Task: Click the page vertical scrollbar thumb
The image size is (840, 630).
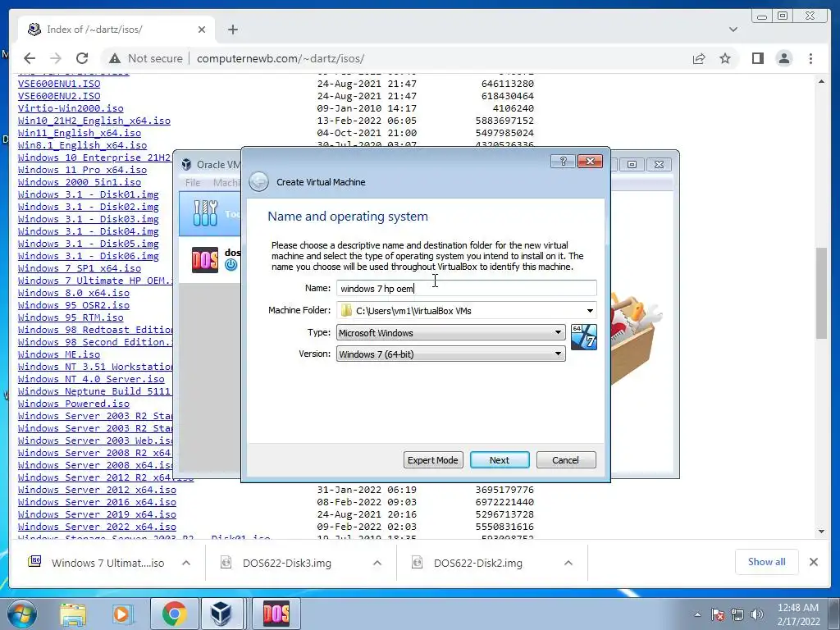Action: 822,293
